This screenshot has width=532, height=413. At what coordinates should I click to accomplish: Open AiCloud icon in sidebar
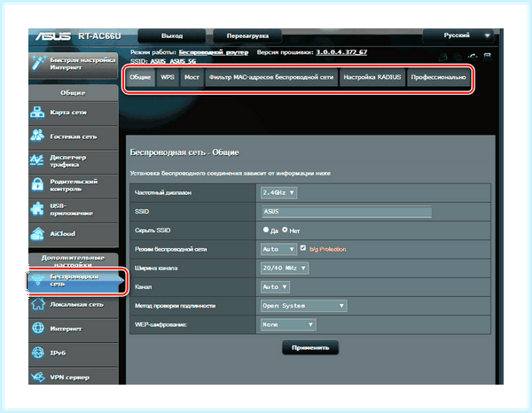click(37, 234)
